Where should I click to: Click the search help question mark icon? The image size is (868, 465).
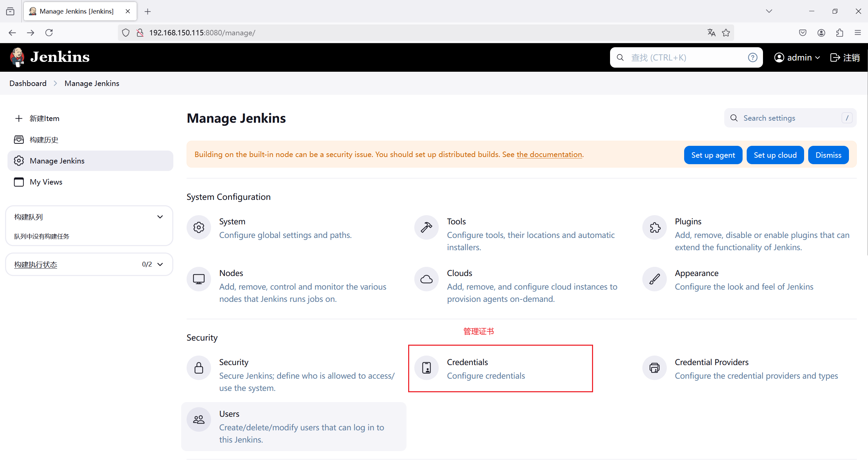[752, 57]
